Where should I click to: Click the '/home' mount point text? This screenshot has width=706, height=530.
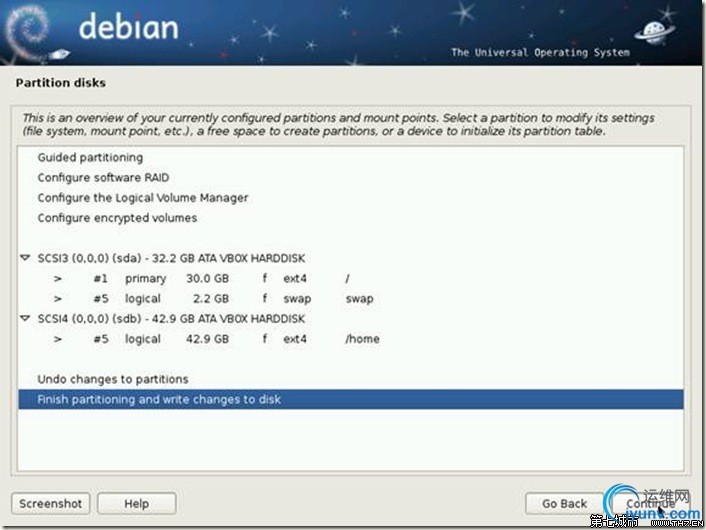click(362, 339)
